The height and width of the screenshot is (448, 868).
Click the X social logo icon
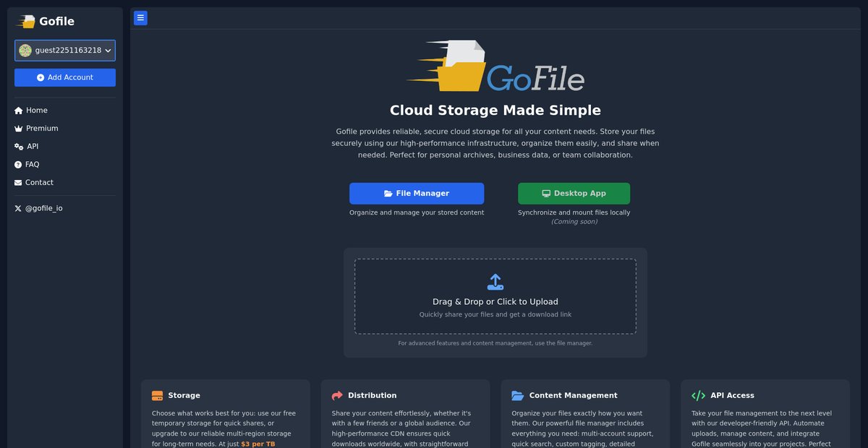coord(18,208)
